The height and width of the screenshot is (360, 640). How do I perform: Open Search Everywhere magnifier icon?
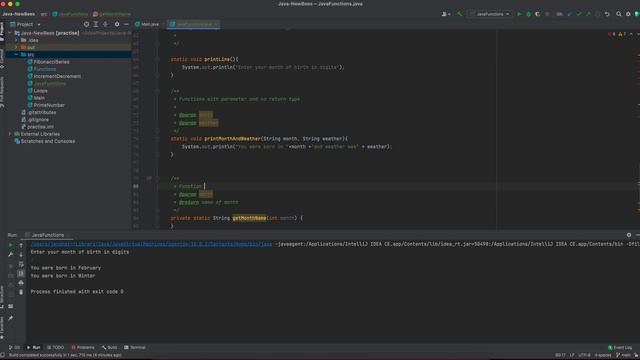(x=619, y=14)
